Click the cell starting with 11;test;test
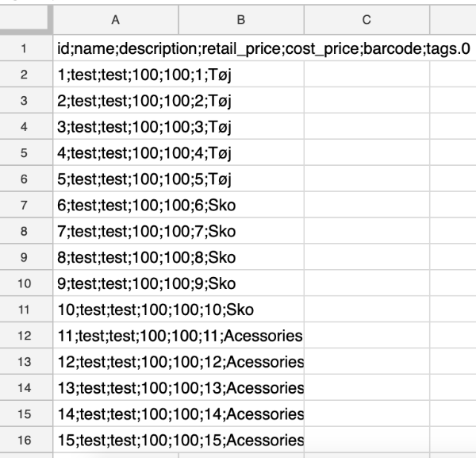Screen dimensions: 476x458 pos(115,336)
